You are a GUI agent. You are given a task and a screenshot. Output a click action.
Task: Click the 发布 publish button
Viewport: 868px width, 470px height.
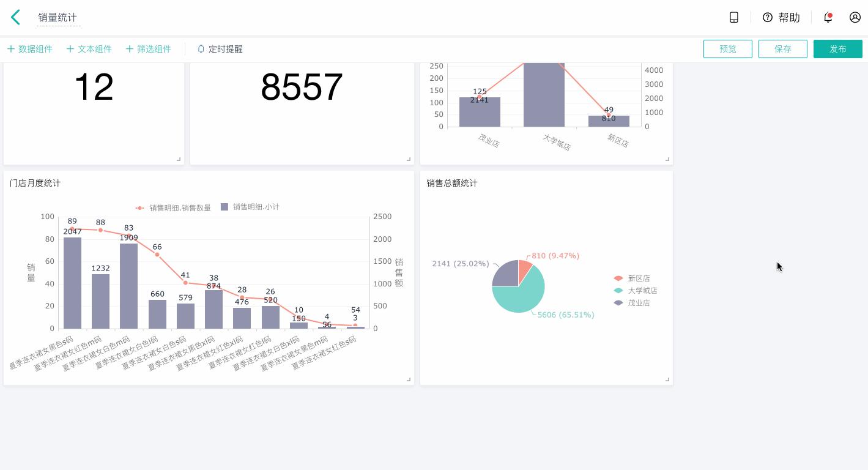click(x=838, y=49)
